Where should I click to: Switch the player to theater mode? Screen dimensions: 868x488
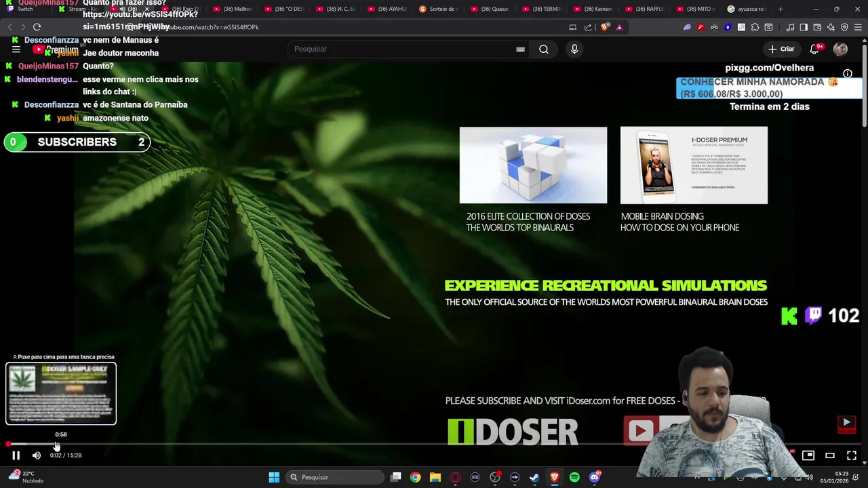pos(829,455)
